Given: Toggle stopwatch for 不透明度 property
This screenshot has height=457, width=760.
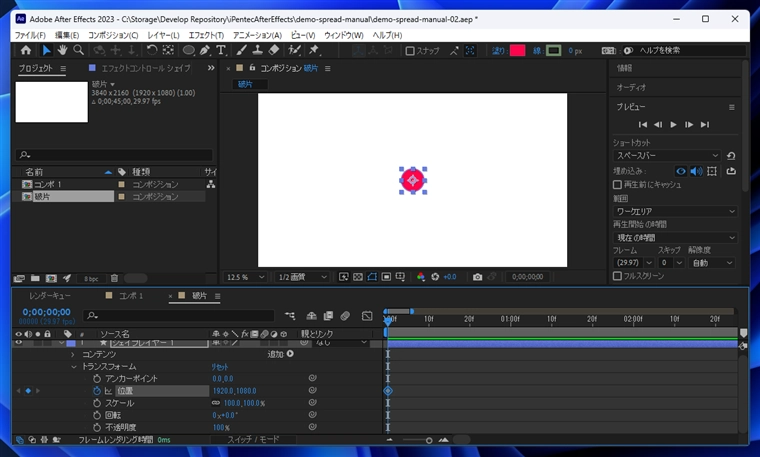Looking at the screenshot, I should pos(97,427).
